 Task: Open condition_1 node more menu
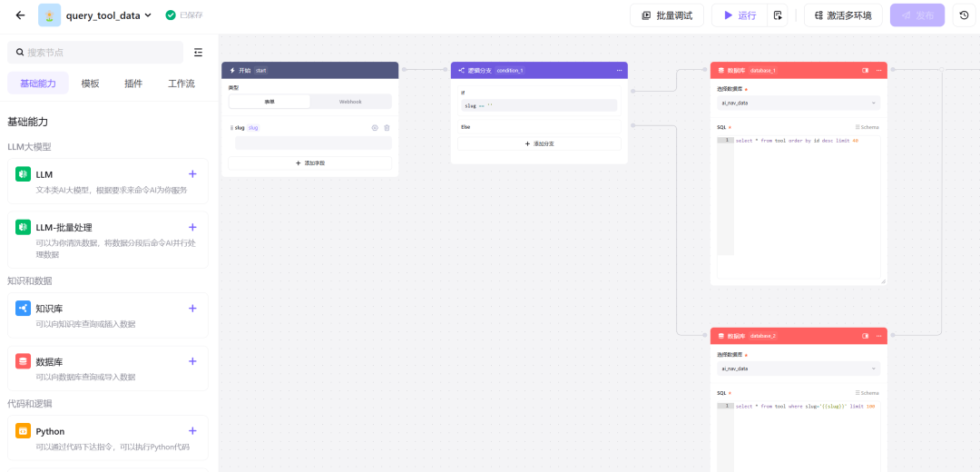pos(620,70)
